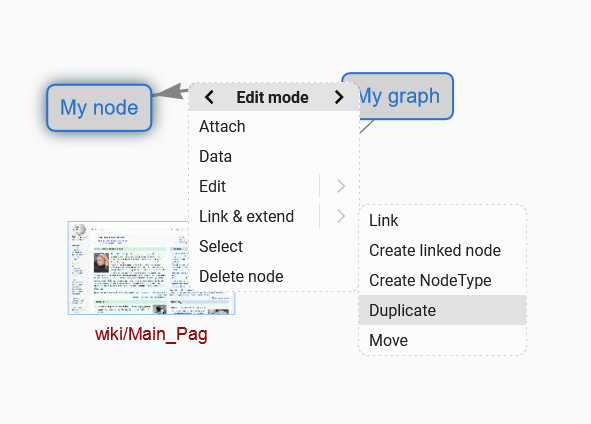Choose Delete node from the menu
This screenshot has height=424, width=591.
(274, 276)
